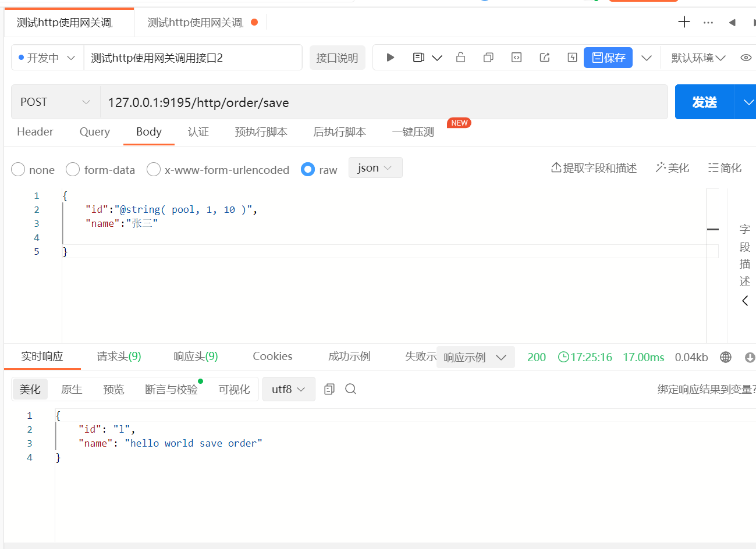Click the eye icon for environment preview
This screenshot has height=549, width=756.
(x=746, y=58)
